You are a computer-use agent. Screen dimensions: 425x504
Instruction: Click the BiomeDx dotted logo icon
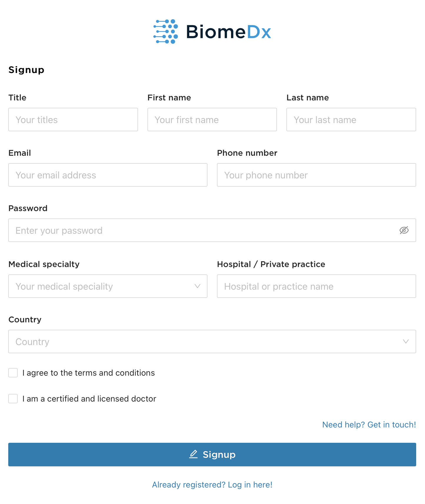pyautogui.click(x=166, y=31)
